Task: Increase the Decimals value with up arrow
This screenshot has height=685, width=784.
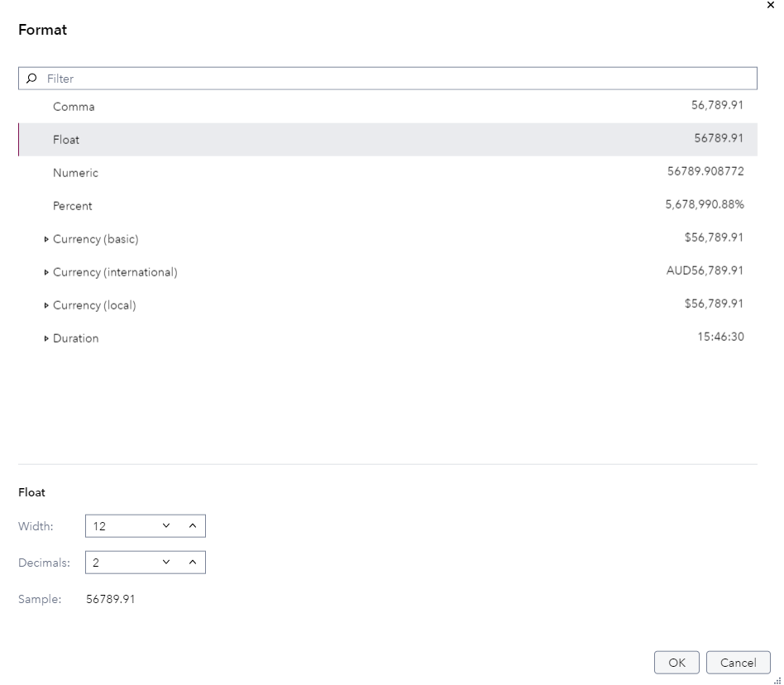Action: coord(192,563)
